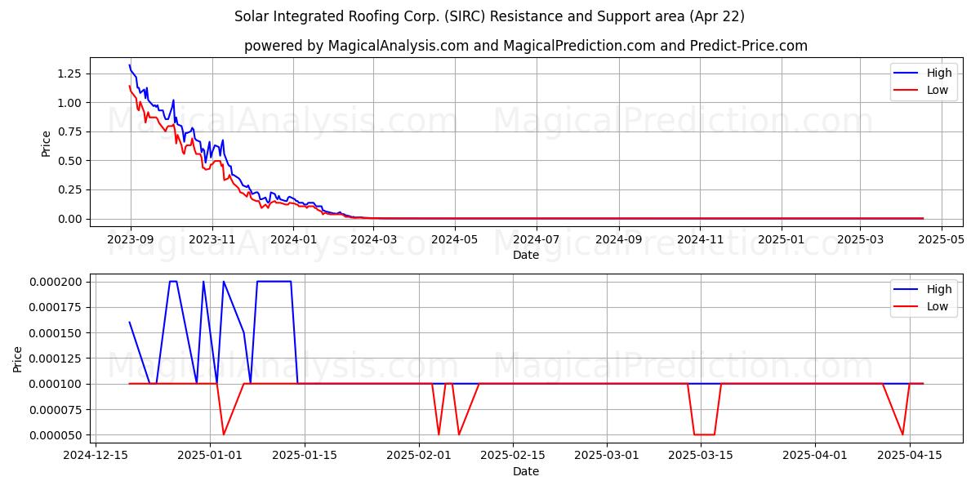Click the top chart 'Price' axis label
Screen dimensions: 980x490
coord(47,143)
